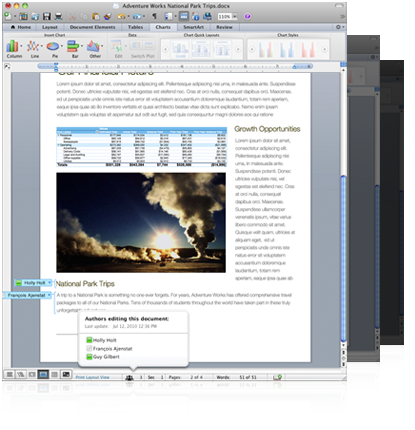Switch to Notebook Layout view button
The width and height of the screenshot is (415, 430).
click(x=54, y=374)
